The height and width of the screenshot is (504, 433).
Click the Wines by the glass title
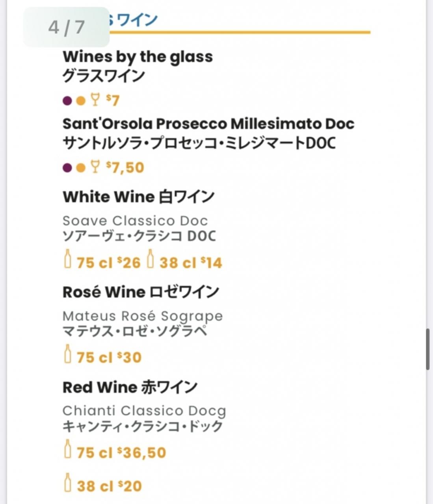pos(138,57)
